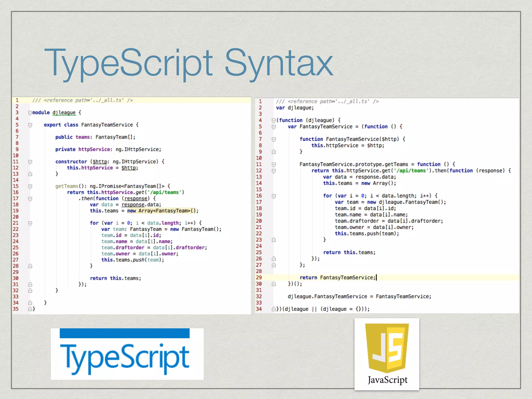Collapse the module djleague code block

tap(30, 112)
